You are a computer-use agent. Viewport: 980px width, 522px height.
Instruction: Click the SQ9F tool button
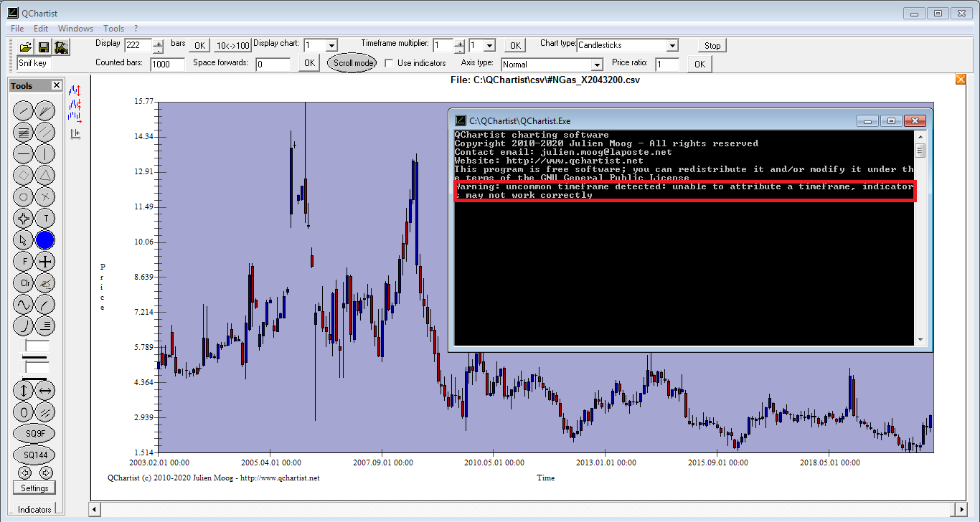pyautogui.click(x=34, y=434)
